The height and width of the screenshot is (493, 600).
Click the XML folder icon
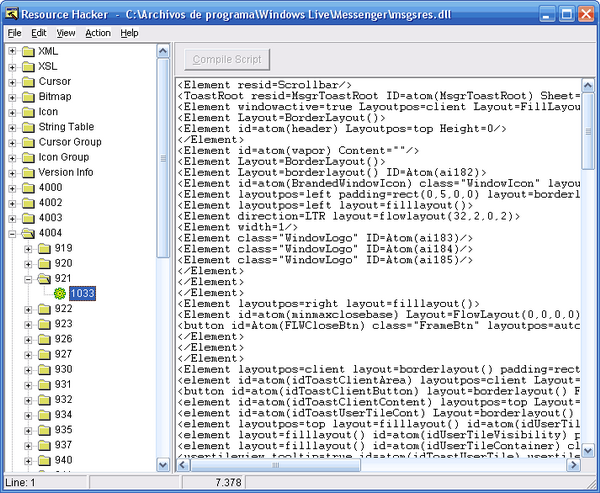click(28, 51)
